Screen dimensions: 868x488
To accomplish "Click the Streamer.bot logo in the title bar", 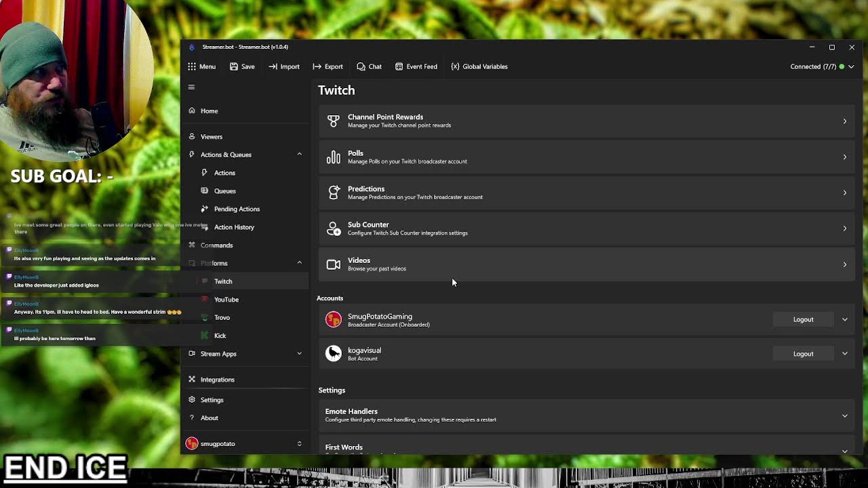I will pyautogui.click(x=192, y=47).
